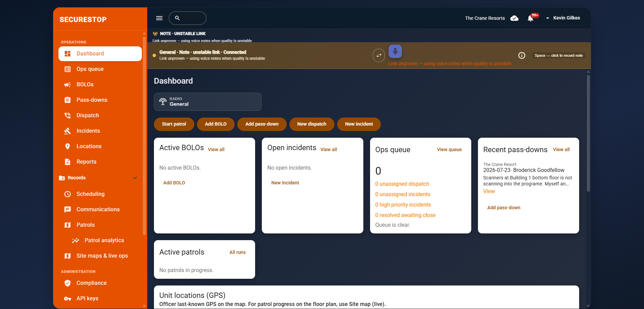Click New incident pill button
644x309 pixels.
pos(359,124)
